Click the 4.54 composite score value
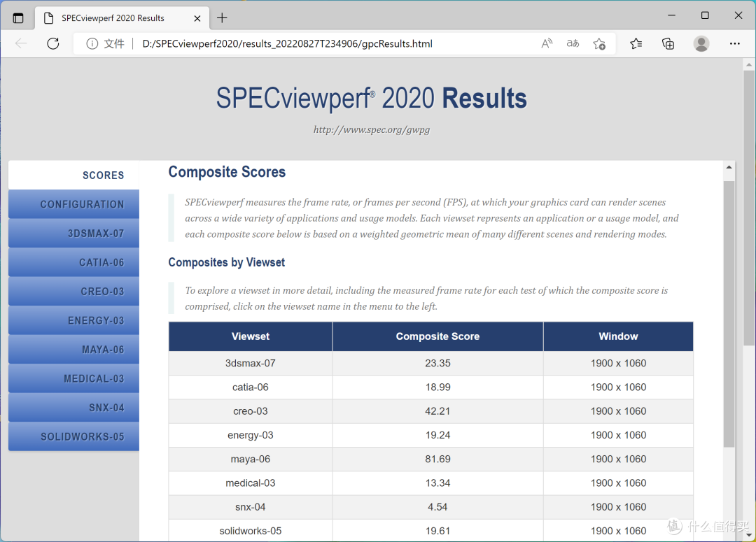Screen dimensions: 756x542 pos(437,507)
